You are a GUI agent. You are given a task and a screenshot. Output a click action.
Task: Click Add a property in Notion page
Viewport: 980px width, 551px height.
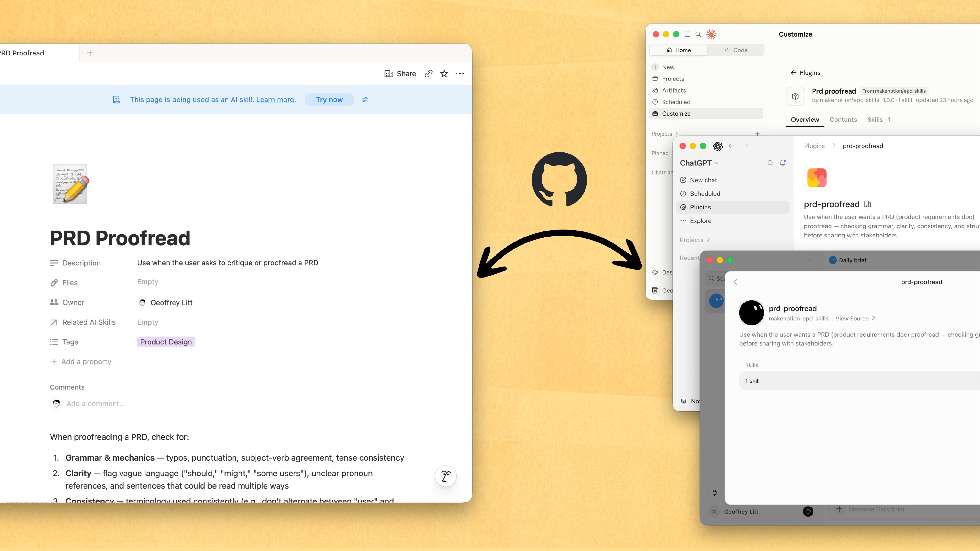pos(81,362)
